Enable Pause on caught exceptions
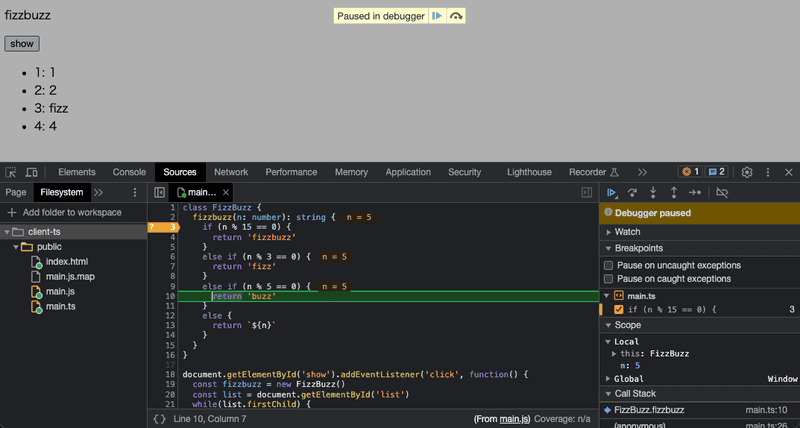Viewport: 800px width, 428px height. coord(608,279)
